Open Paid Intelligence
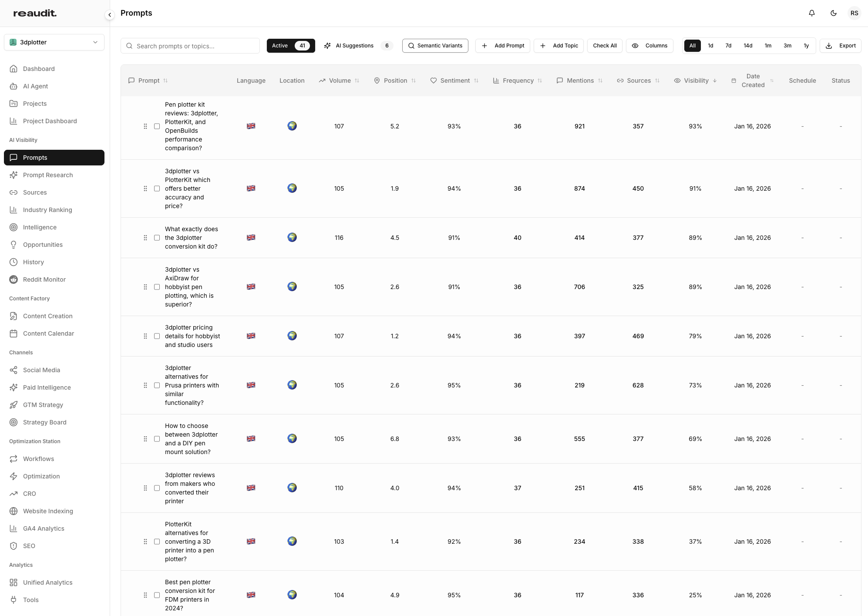This screenshot has height=616, width=868. [x=54, y=387]
